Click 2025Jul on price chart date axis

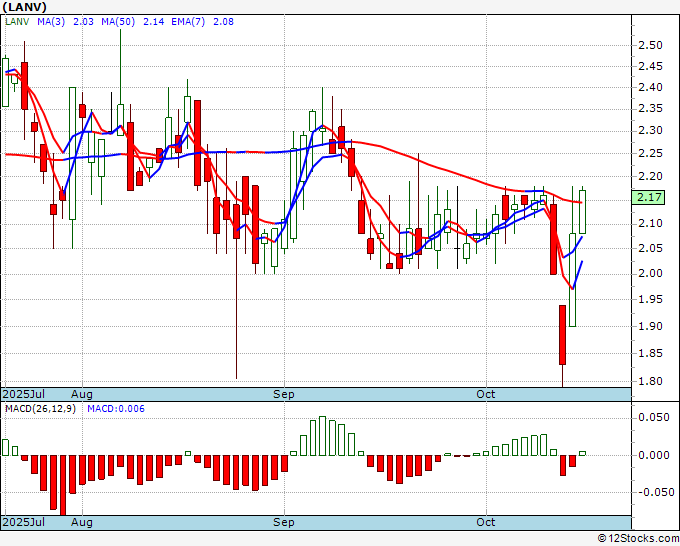(23, 394)
